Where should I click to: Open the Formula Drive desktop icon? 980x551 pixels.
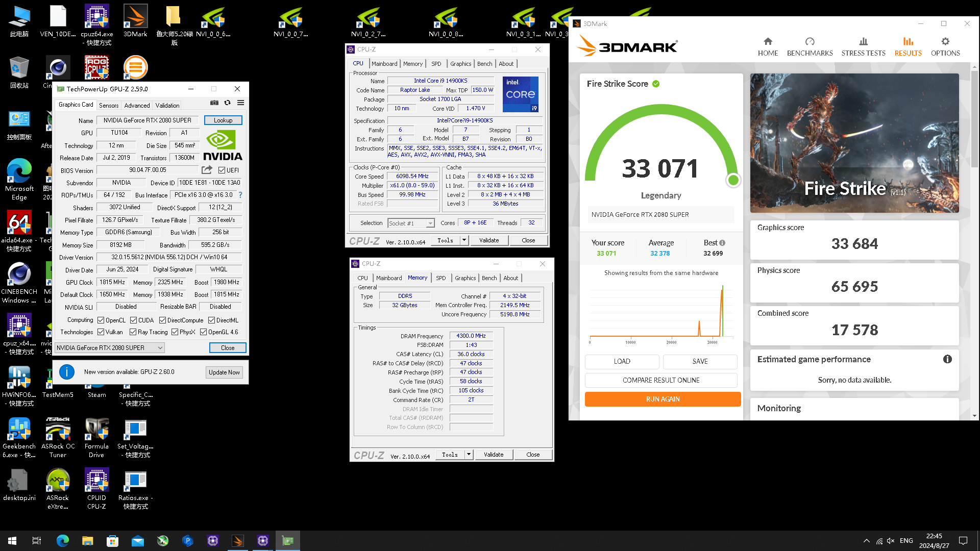point(96,437)
